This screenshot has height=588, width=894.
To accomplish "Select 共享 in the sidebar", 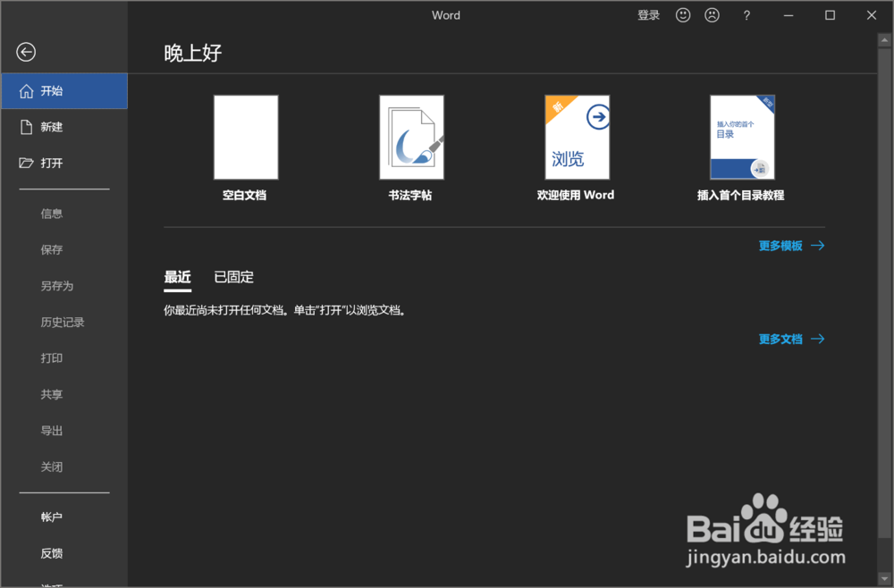I will pos(51,394).
